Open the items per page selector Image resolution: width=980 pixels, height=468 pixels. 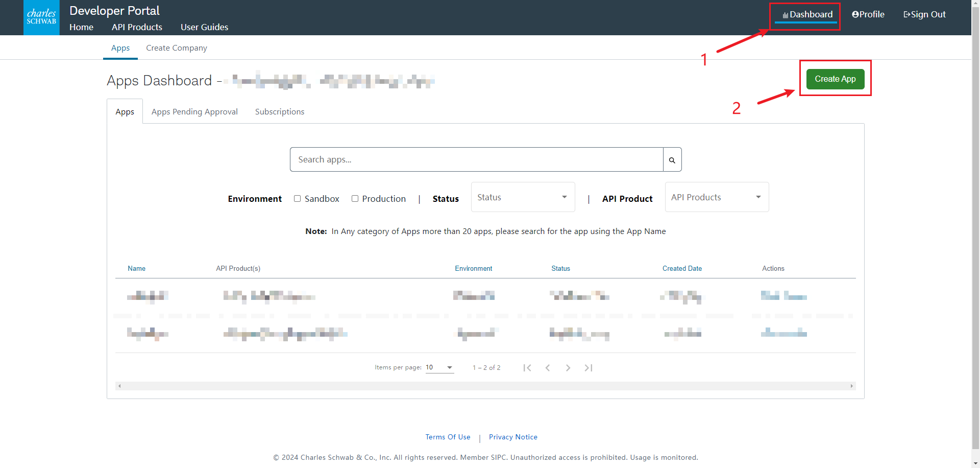coord(439,367)
